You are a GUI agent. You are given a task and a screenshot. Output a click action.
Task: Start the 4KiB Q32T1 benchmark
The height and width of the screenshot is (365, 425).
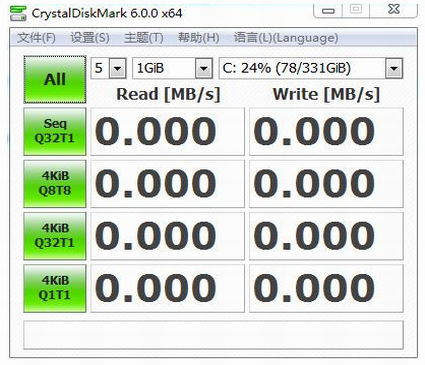(x=55, y=236)
